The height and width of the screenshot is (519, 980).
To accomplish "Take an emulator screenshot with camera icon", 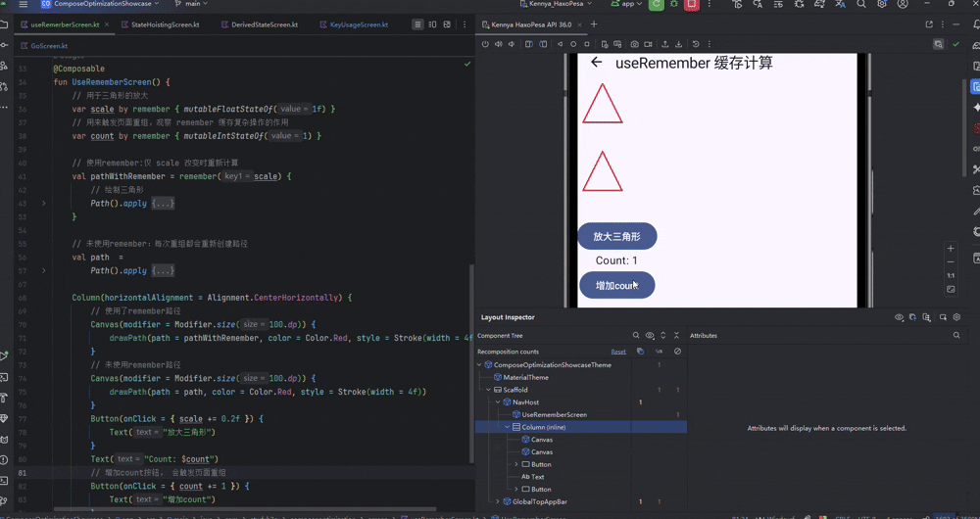I will 634,44.
